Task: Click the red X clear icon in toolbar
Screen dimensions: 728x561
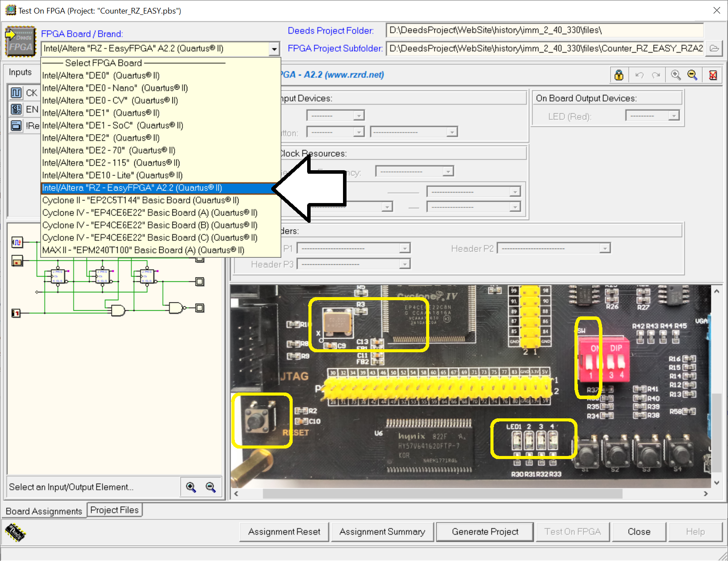Action: tap(713, 75)
